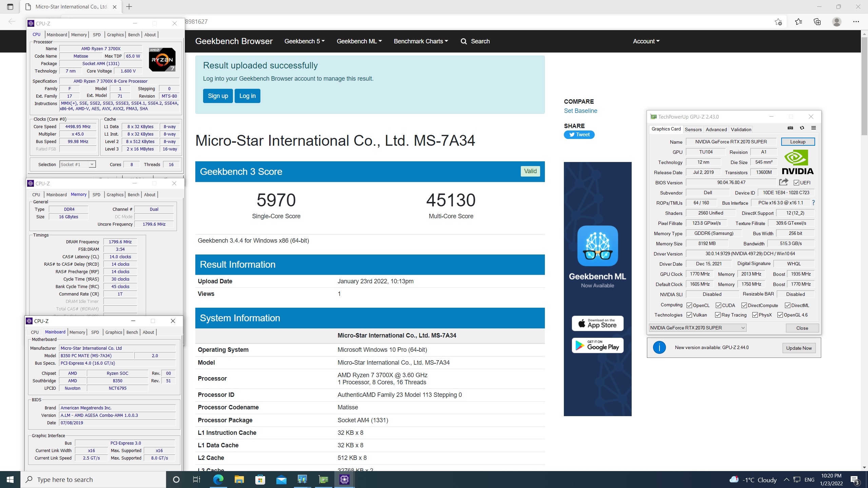The width and height of the screenshot is (868, 488).
Task: Show hidden system tray icons chevron
Action: (x=786, y=480)
